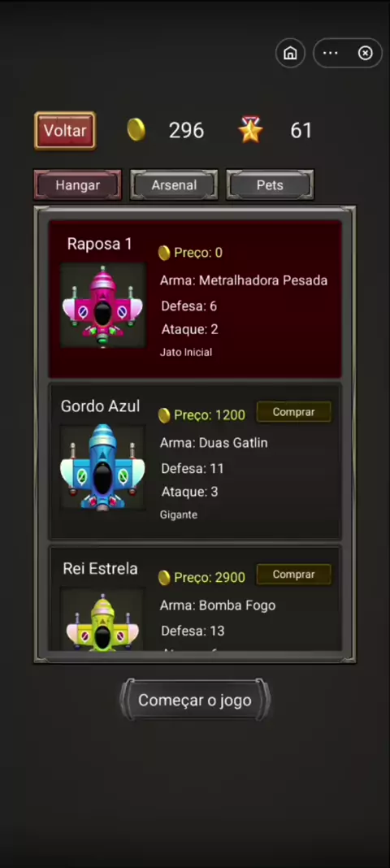Buy the Rei Estrela with Comprar
Viewport: 390px width, 868px height.
coord(294,575)
